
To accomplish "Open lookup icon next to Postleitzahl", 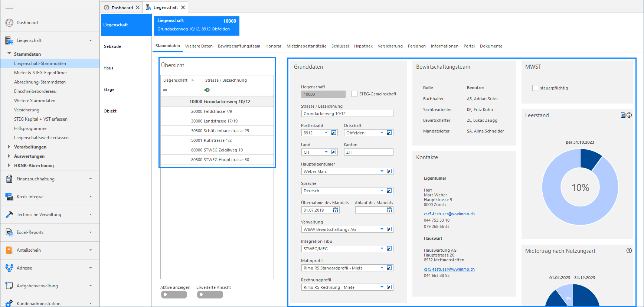I will tap(334, 133).
